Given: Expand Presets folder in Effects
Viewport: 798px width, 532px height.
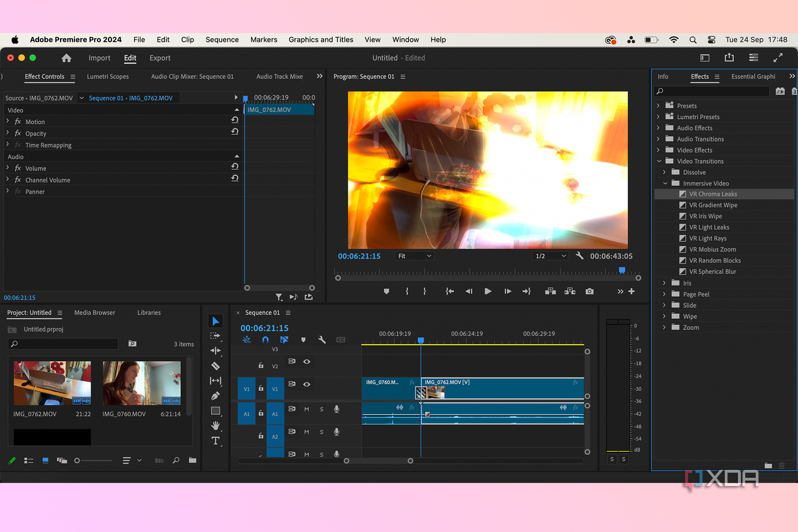Looking at the screenshot, I should click(658, 106).
